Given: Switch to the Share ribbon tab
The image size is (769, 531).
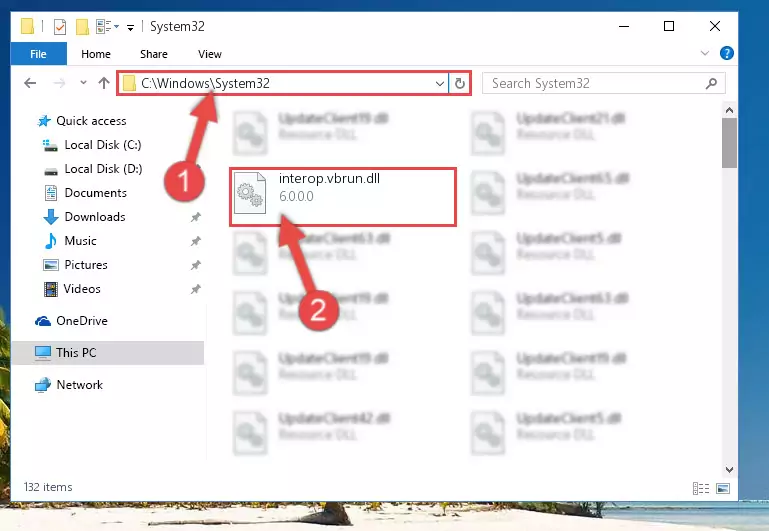Looking at the screenshot, I should click(x=154, y=54).
